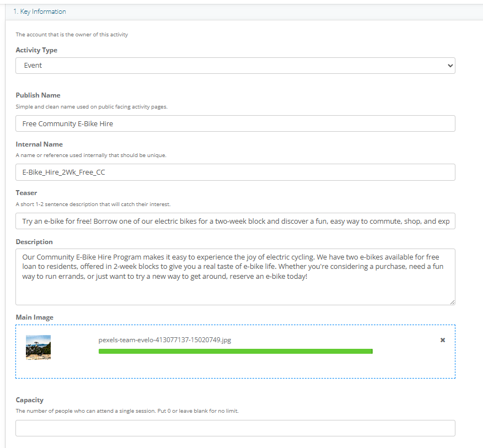Image resolution: width=483 pixels, height=448 pixels.
Task: Grab the Description box resize handle
Action: pyautogui.click(x=452, y=302)
